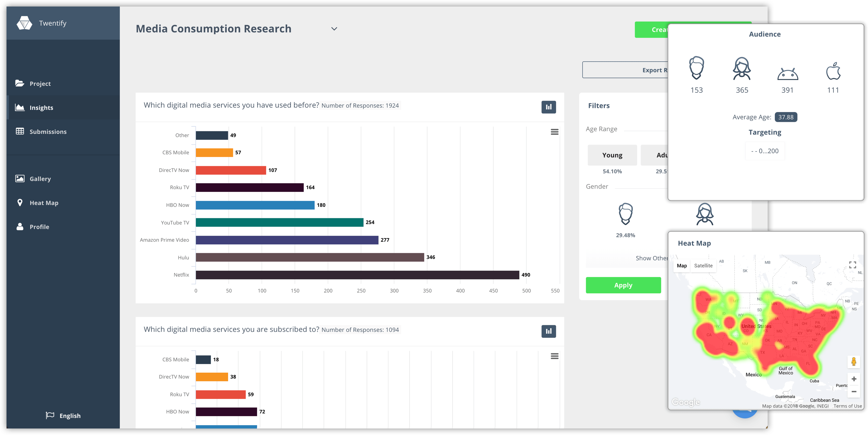The width and height of the screenshot is (868, 435).
Task: Zoom in on the heat map
Action: [x=854, y=379]
